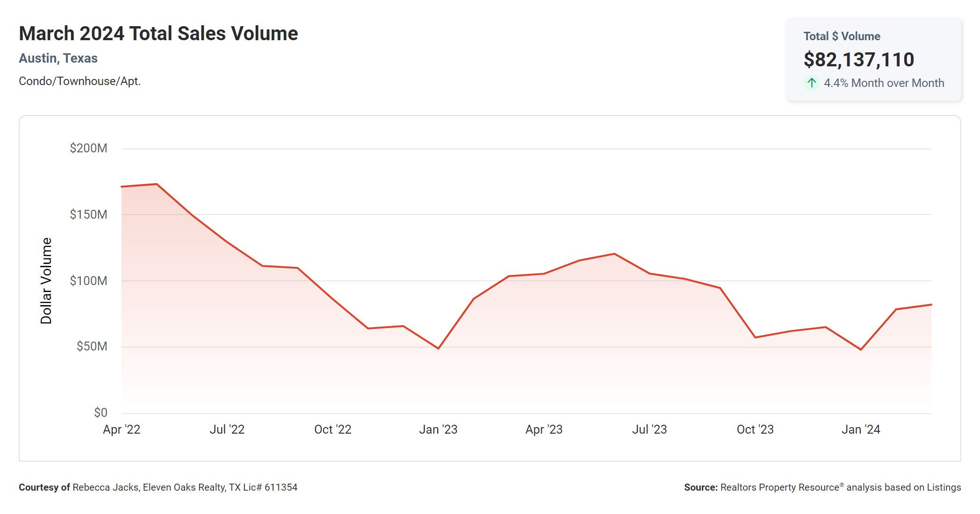The height and width of the screenshot is (514, 980).
Task: Click the Total $ Volume card heading
Action: point(842,36)
